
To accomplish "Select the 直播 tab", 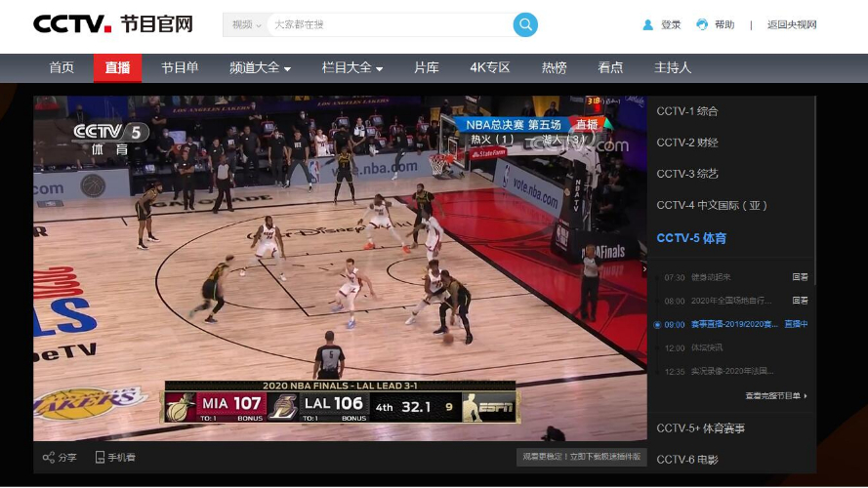I will pos(117,68).
